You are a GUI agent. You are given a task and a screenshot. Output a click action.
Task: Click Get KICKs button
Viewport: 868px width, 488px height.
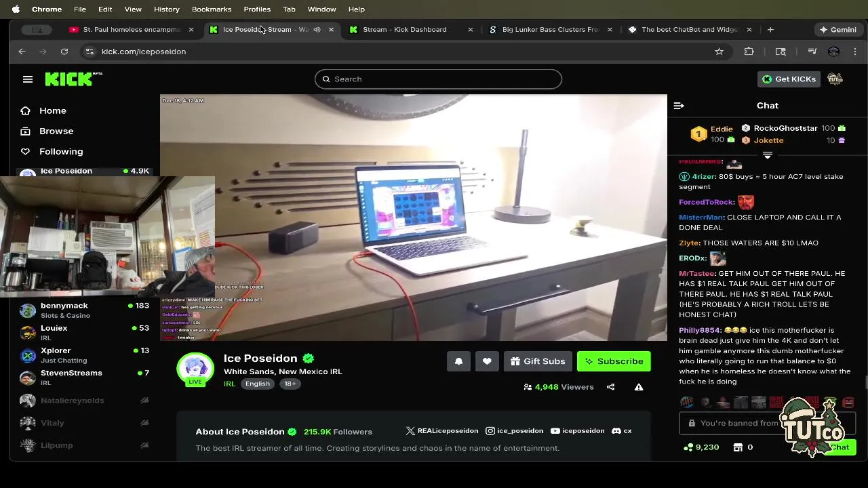coord(789,79)
